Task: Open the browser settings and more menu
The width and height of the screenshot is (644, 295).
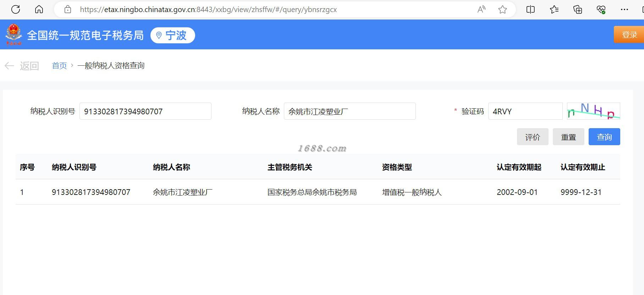Action: pos(624,10)
